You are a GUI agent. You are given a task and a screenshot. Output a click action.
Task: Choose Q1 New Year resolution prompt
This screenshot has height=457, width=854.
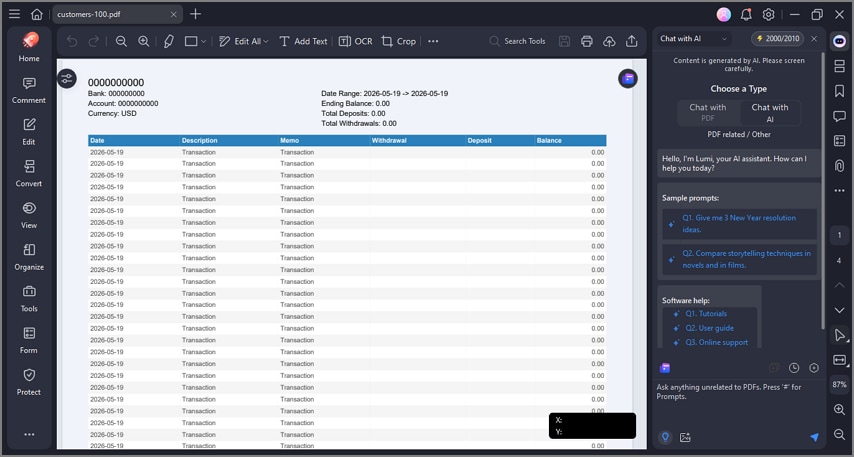point(739,223)
